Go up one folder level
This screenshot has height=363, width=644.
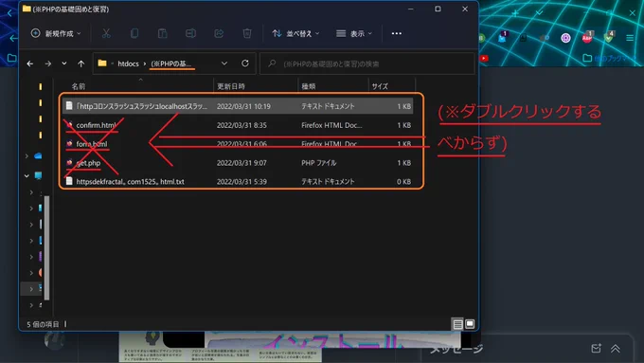pos(80,64)
